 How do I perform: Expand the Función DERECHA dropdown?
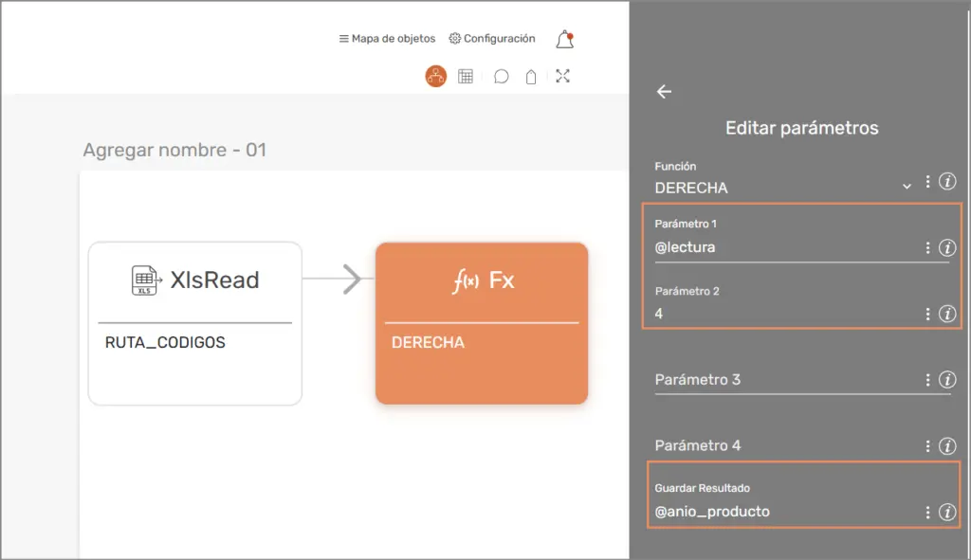[x=907, y=187]
